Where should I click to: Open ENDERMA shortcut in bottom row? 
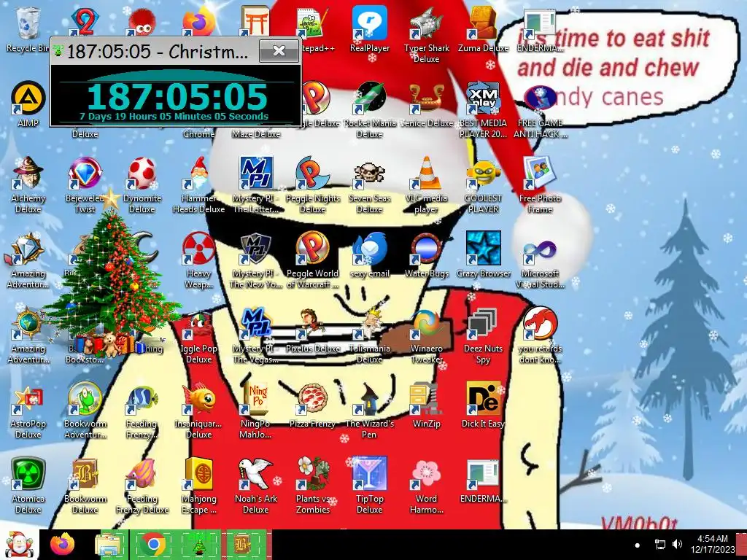[x=483, y=481]
